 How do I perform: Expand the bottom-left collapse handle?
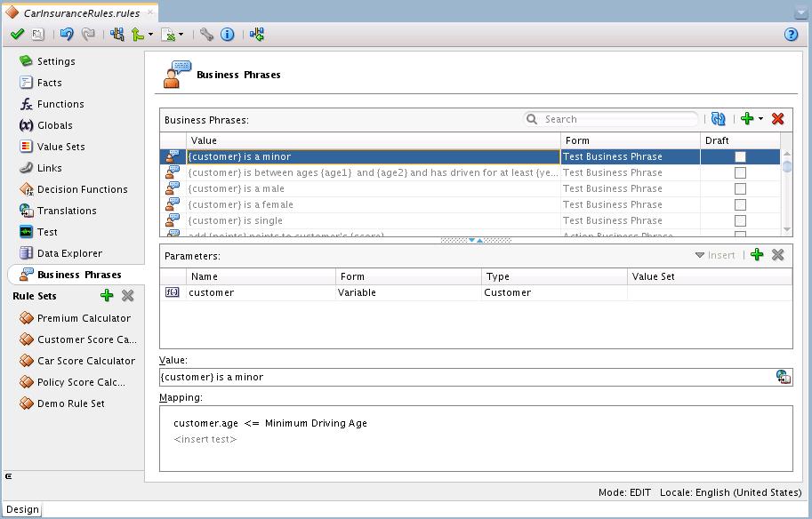pos(8,476)
